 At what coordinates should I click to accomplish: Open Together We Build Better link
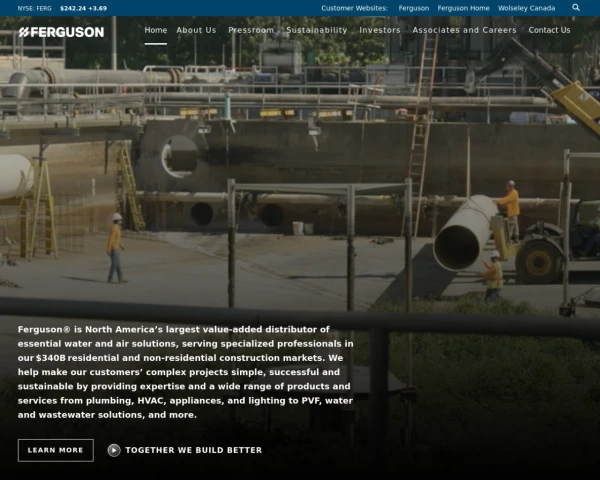click(x=194, y=450)
